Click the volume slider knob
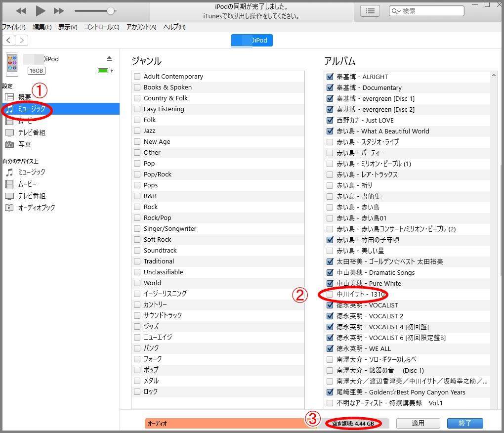Screen dimensions: 504x433 (110, 11)
